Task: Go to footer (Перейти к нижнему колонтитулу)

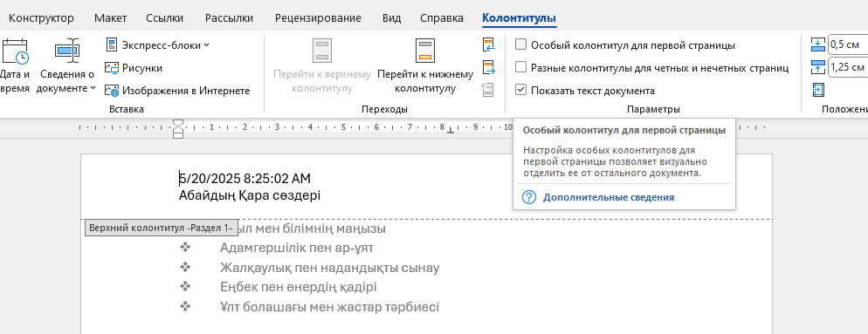Action: point(425,65)
